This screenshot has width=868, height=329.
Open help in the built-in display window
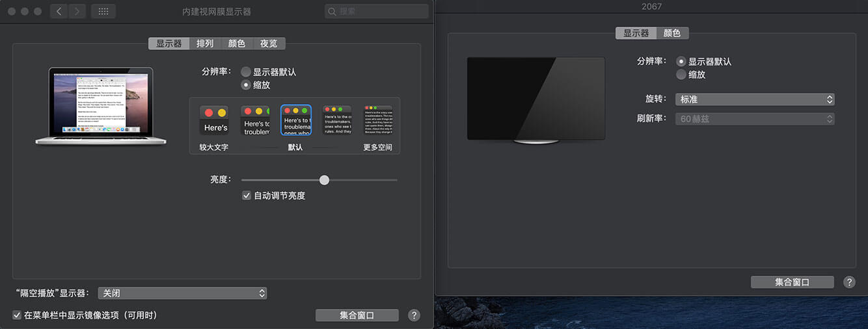point(414,315)
